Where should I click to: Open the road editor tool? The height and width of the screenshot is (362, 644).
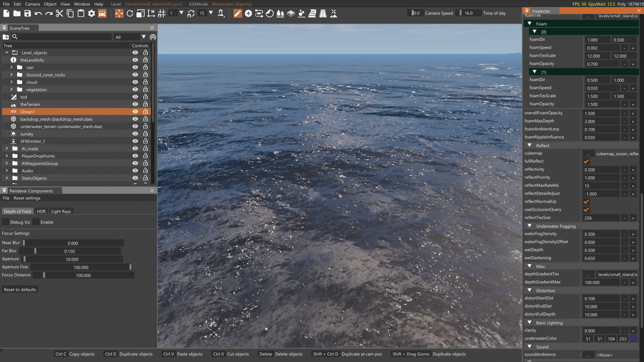[x=323, y=13]
